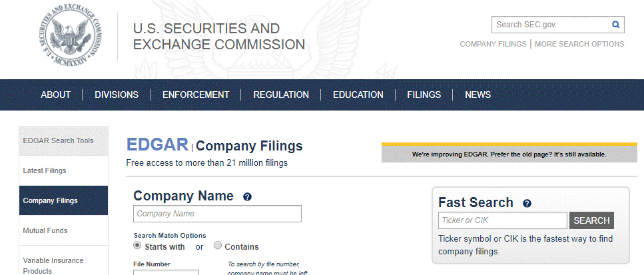This screenshot has width=644, height=275.
Task: Open the FILINGS menu
Action: click(424, 95)
